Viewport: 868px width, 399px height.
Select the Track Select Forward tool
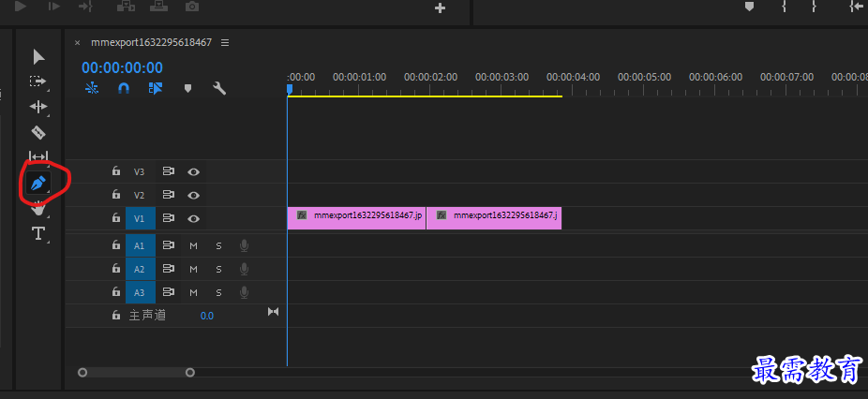37,81
